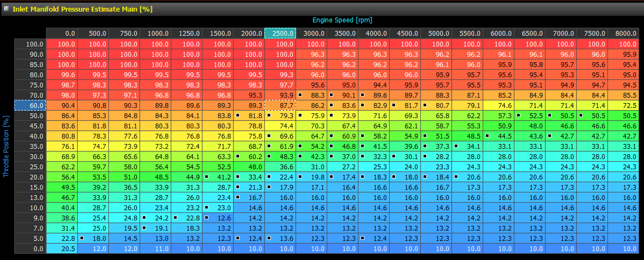The width and height of the screenshot is (644, 260).
Task: Click the Throttle Position [%] axis label
Action: [6, 146]
